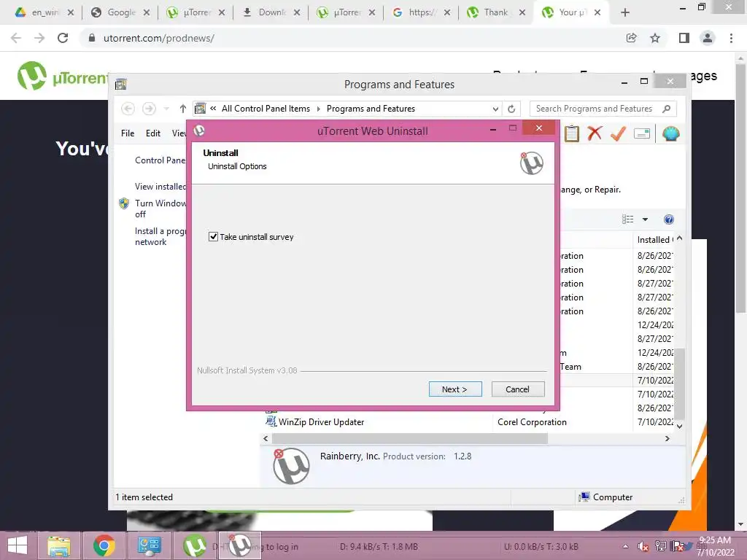Click the program list scroll-up arrow
This screenshot has height=560, width=747.
pos(680,238)
